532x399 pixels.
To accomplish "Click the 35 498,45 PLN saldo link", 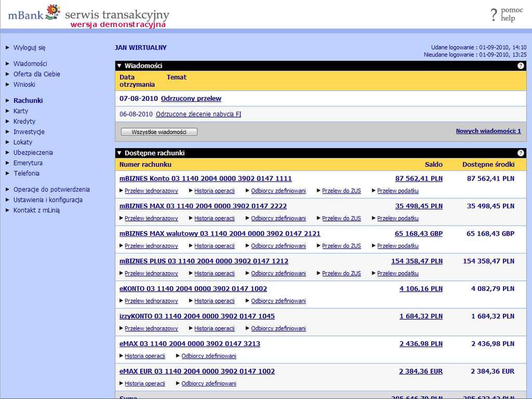I will coord(419,206).
